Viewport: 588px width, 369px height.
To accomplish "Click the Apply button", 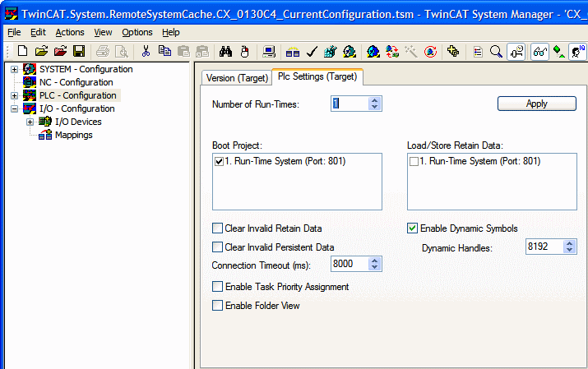I will (537, 104).
